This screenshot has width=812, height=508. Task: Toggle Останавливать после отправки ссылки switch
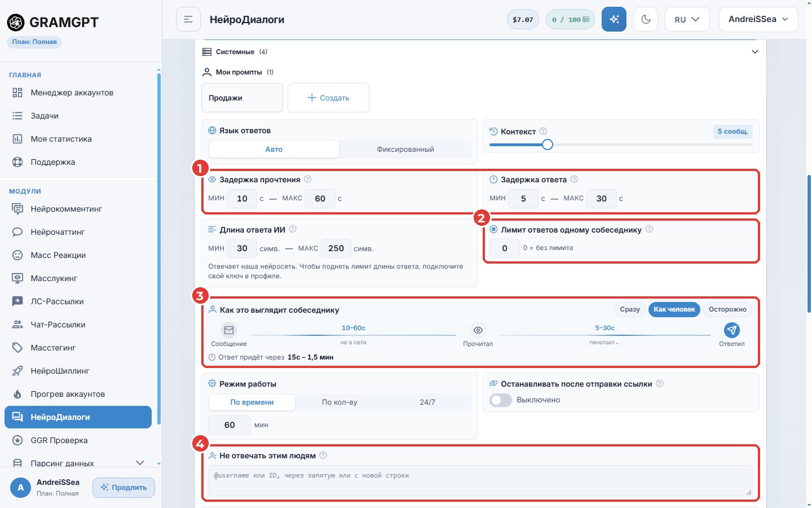tap(501, 400)
